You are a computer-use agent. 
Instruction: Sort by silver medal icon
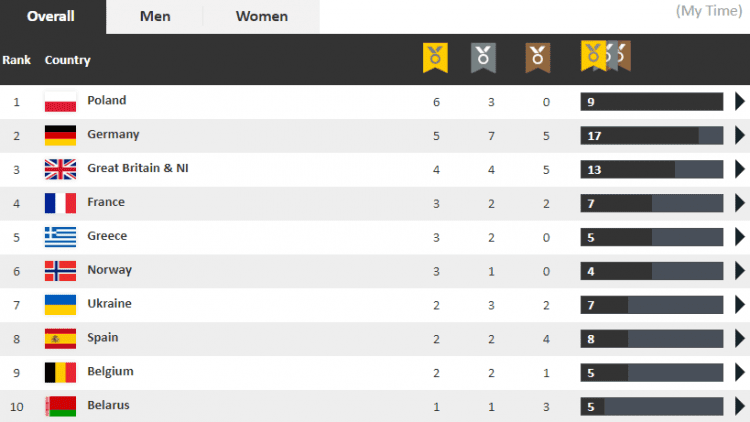(484, 58)
